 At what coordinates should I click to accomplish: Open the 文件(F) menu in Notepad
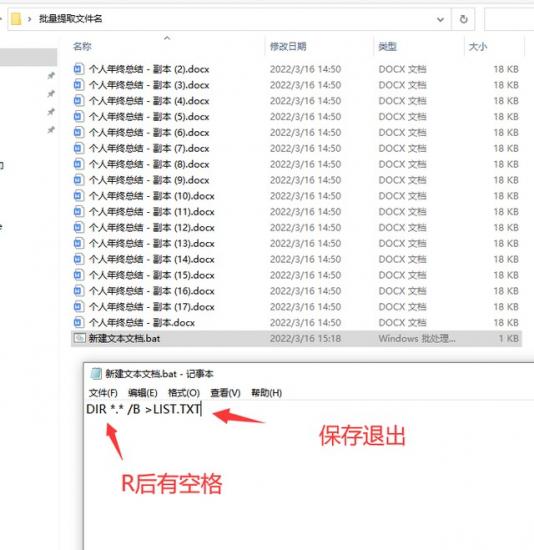pyautogui.click(x=103, y=393)
